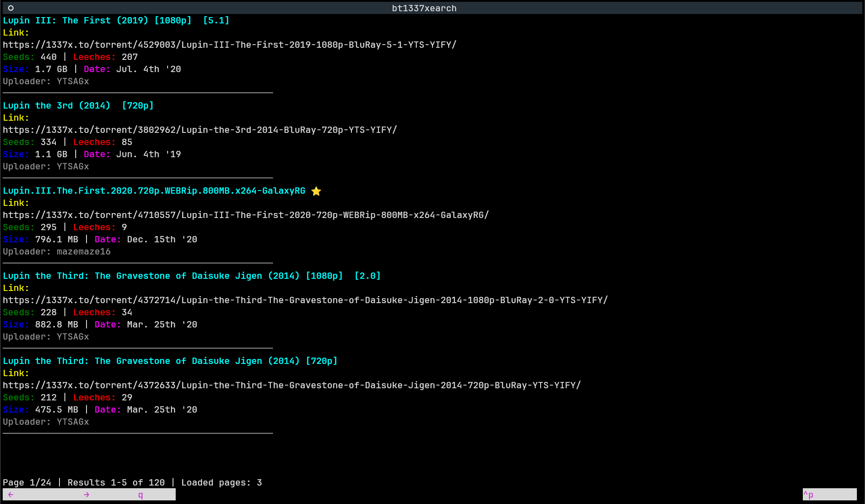Click the left arrow previous-page key hint
Screen dimensions: 865x504
pos(11,495)
